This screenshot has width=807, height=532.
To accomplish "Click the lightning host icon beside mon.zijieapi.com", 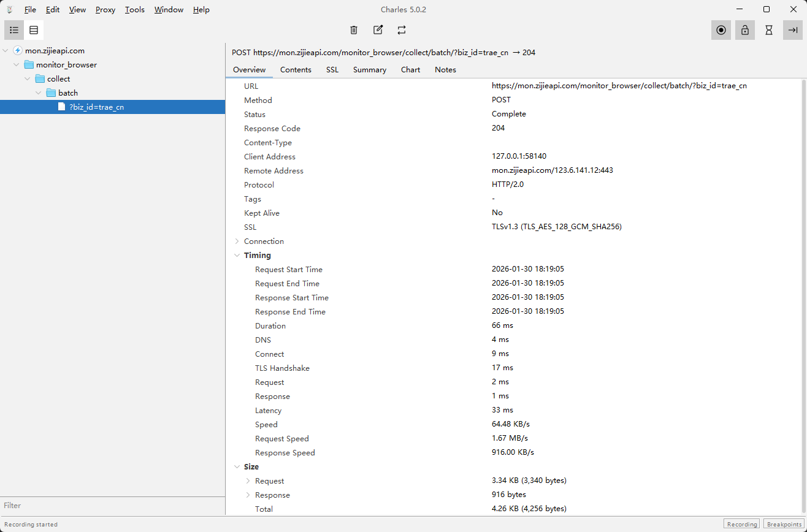I will [x=18, y=51].
